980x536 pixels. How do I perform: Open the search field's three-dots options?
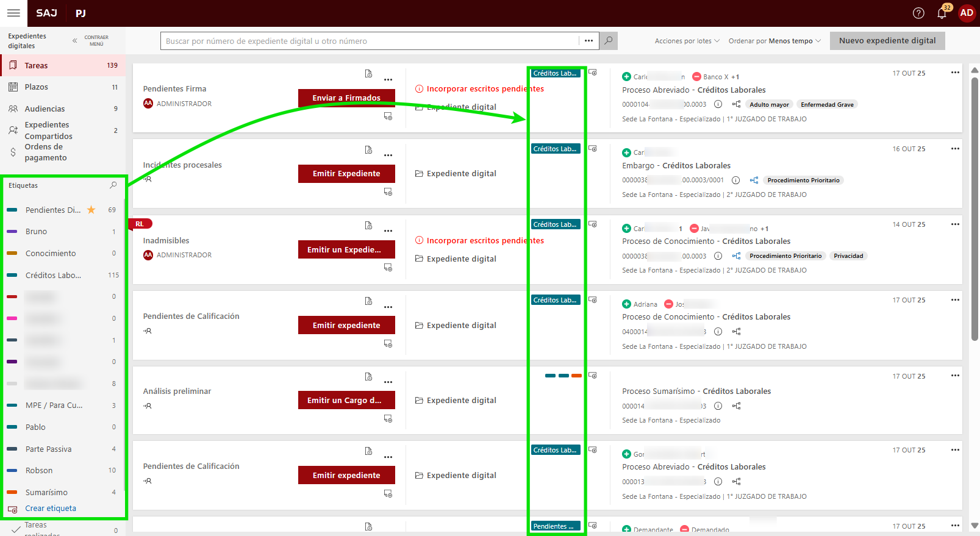[588, 41]
